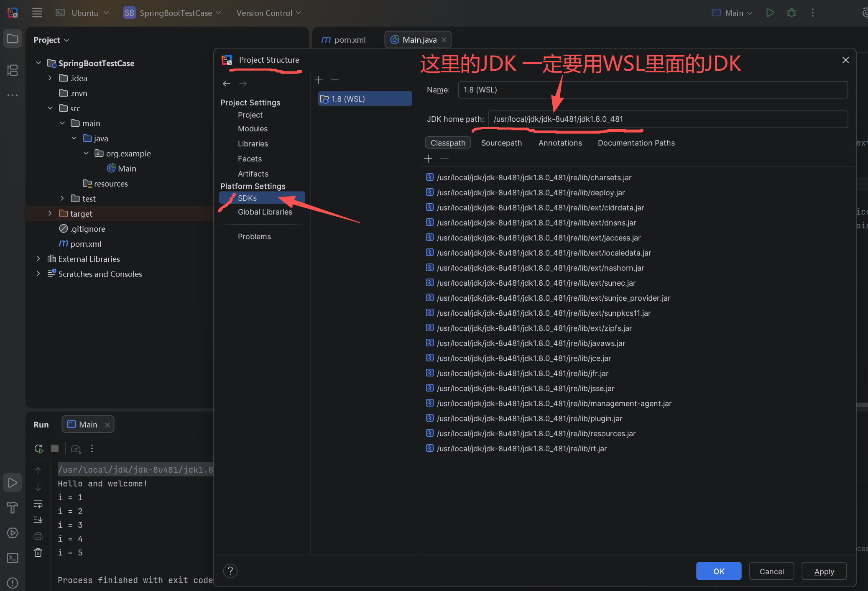Click the Cancel button

pyautogui.click(x=771, y=571)
